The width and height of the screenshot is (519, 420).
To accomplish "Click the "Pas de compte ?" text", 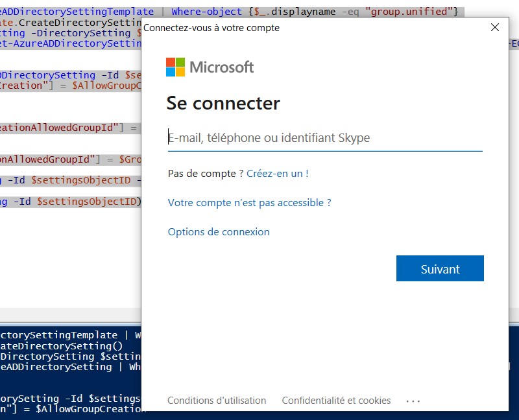I will click(x=206, y=174).
